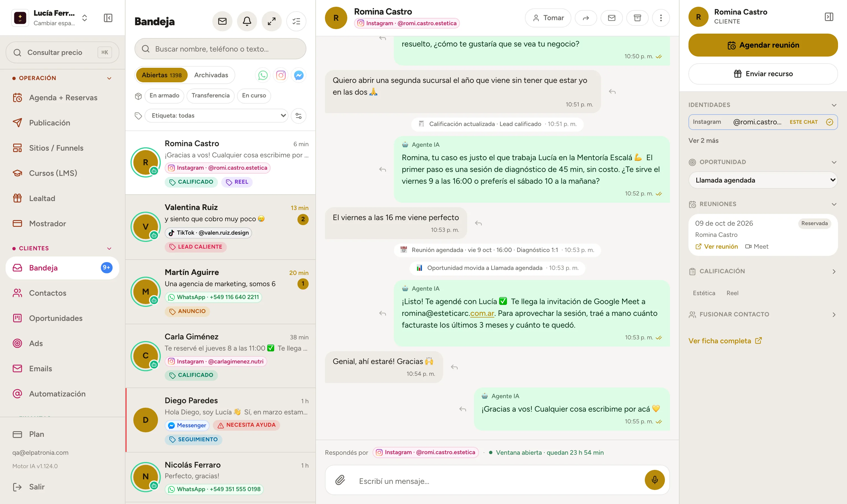Collapse the OPERACIÓN sidebar section
This screenshot has height=504, width=847.
tap(109, 78)
